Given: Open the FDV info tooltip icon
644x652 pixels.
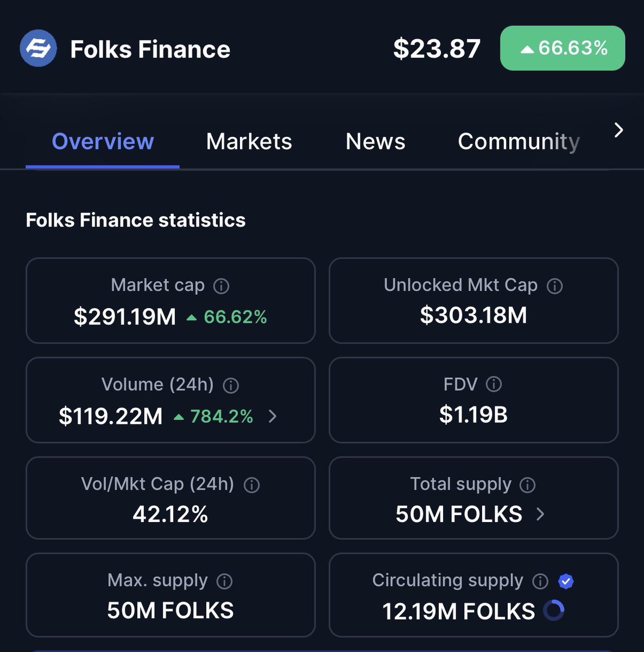Looking at the screenshot, I should (x=493, y=385).
